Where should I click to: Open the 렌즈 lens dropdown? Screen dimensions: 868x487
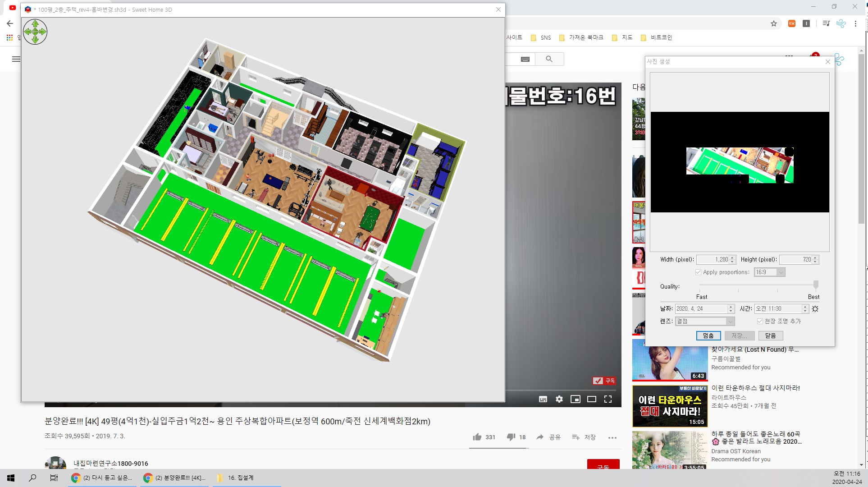[x=730, y=321]
